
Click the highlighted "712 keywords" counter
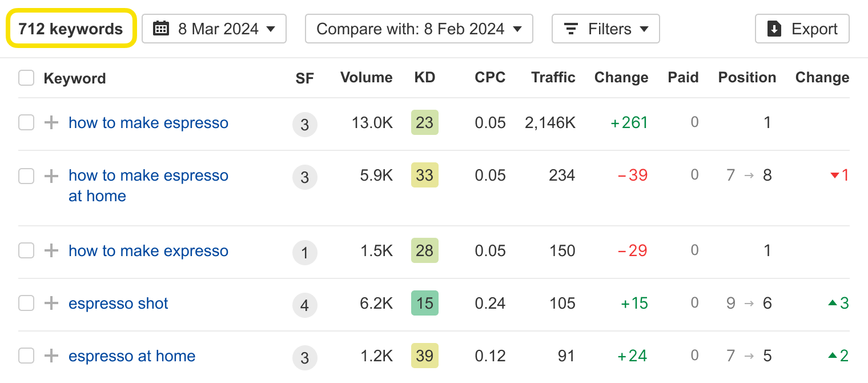70,29
